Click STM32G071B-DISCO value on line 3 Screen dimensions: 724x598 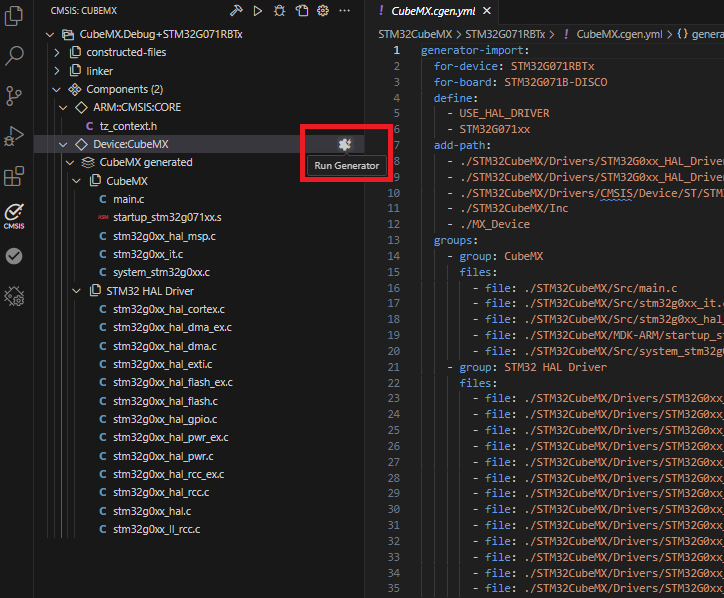tap(555, 82)
